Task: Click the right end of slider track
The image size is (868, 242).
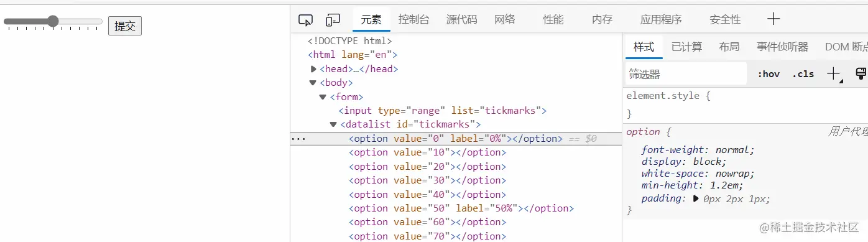Action: coord(99,21)
